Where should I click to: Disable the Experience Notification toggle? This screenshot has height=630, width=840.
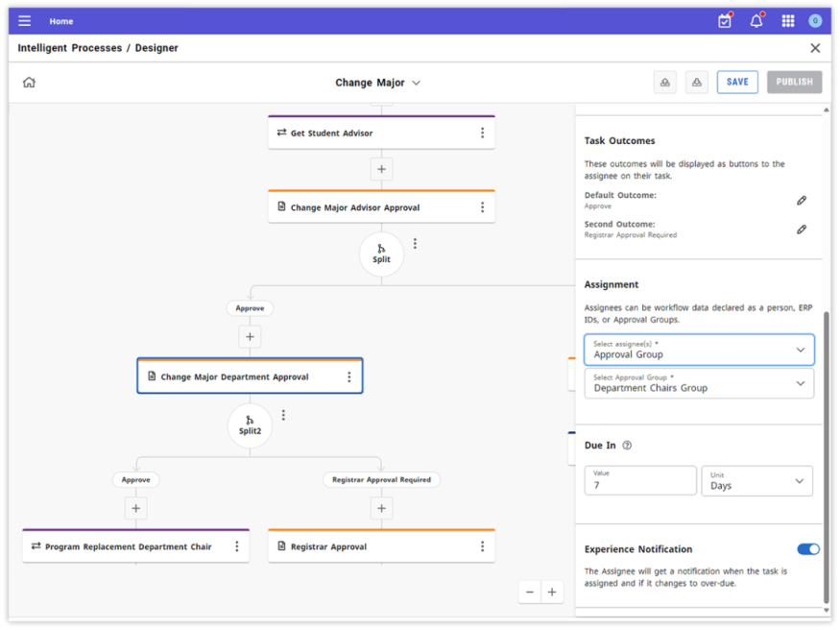click(x=808, y=549)
